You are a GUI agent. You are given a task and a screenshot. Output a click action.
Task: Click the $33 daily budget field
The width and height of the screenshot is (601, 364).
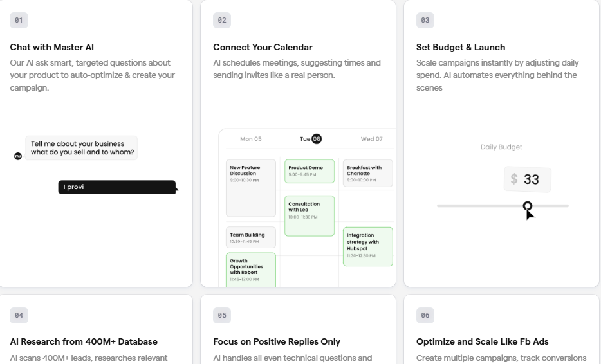click(528, 179)
